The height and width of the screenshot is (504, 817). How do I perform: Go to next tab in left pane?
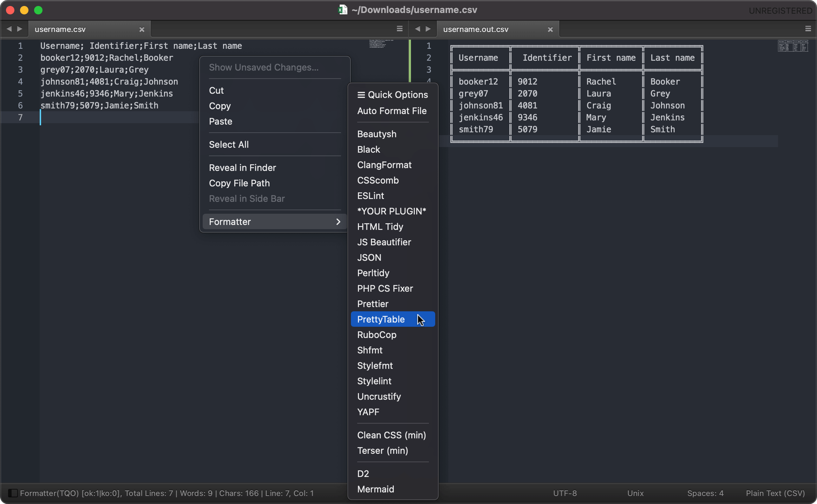(20, 29)
